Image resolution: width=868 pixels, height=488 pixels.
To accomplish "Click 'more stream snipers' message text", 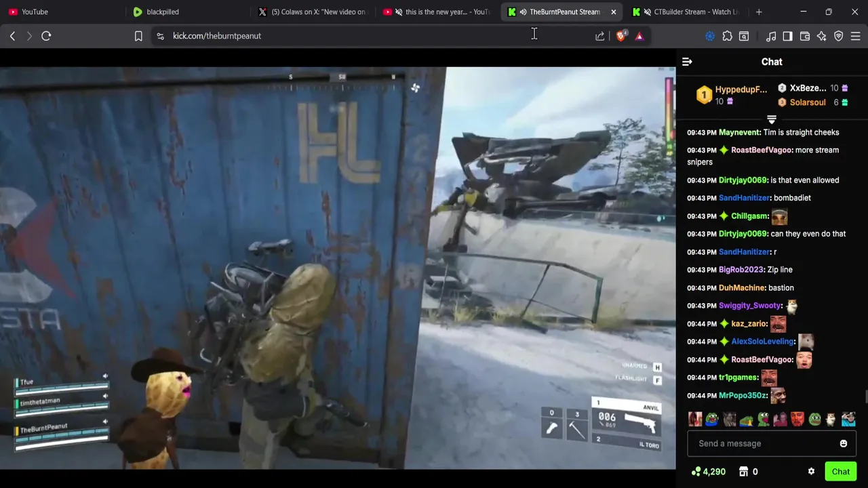I will coord(763,156).
